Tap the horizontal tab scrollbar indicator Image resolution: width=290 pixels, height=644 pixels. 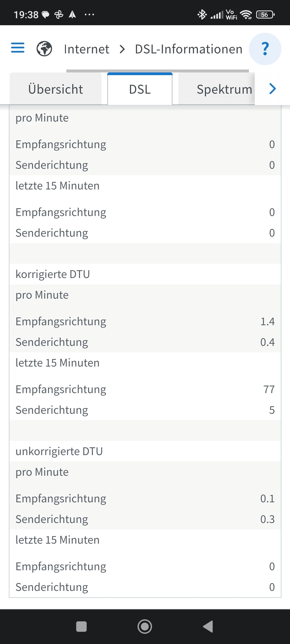[x=157, y=71]
